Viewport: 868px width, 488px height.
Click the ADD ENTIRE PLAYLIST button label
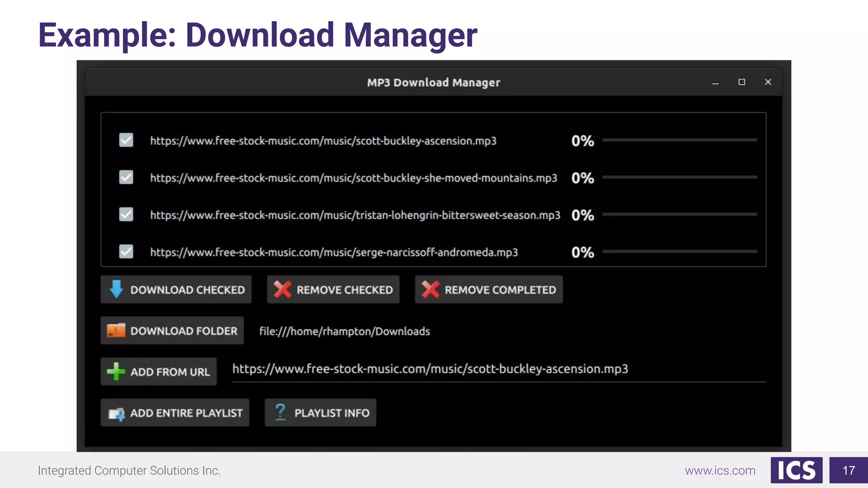click(x=186, y=413)
